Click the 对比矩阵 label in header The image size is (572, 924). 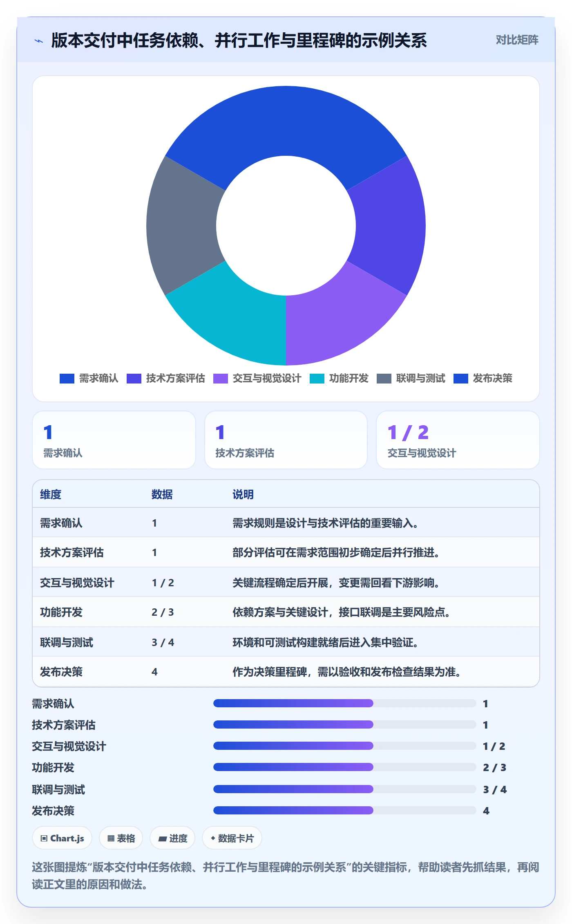point(517,40)
